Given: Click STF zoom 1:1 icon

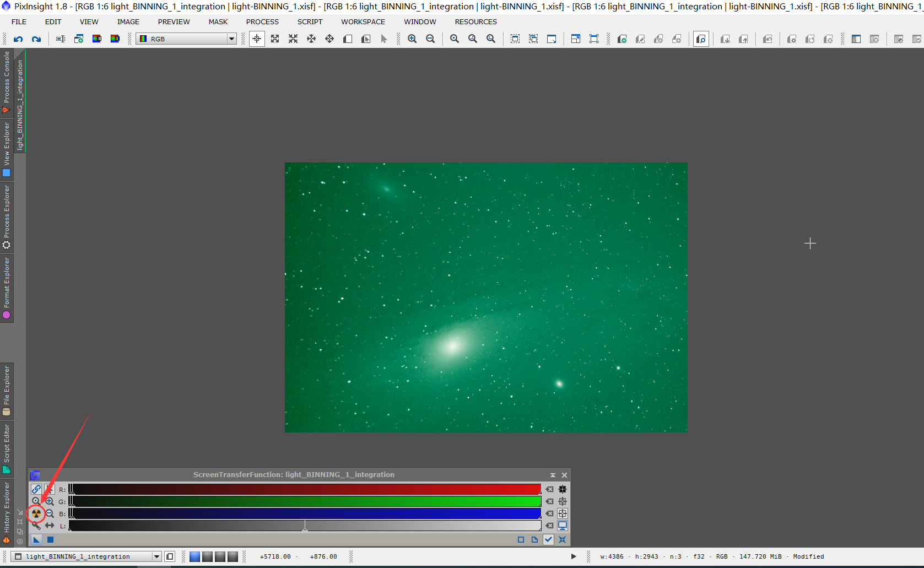Looking at the screenshot, I should (36, 501).
